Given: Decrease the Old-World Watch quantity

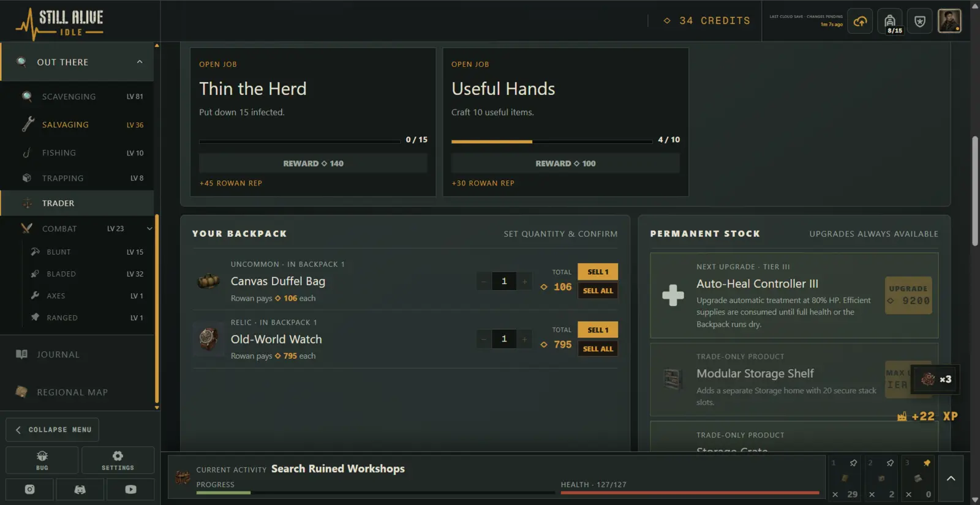Looking at the screenshot, I should (x=484, y=339).
